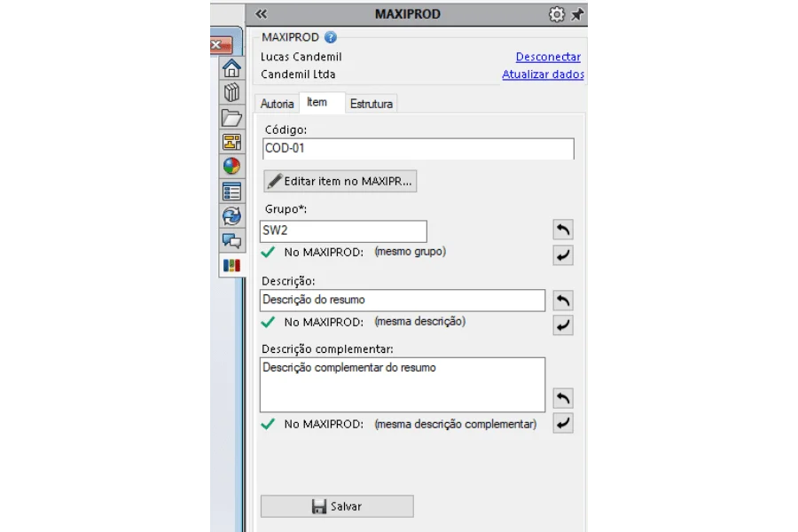Viewport: 798px width, 532px height.
Task: Apply MAXIPROD group with lower arrow
Action: click(x=563, y=255)
